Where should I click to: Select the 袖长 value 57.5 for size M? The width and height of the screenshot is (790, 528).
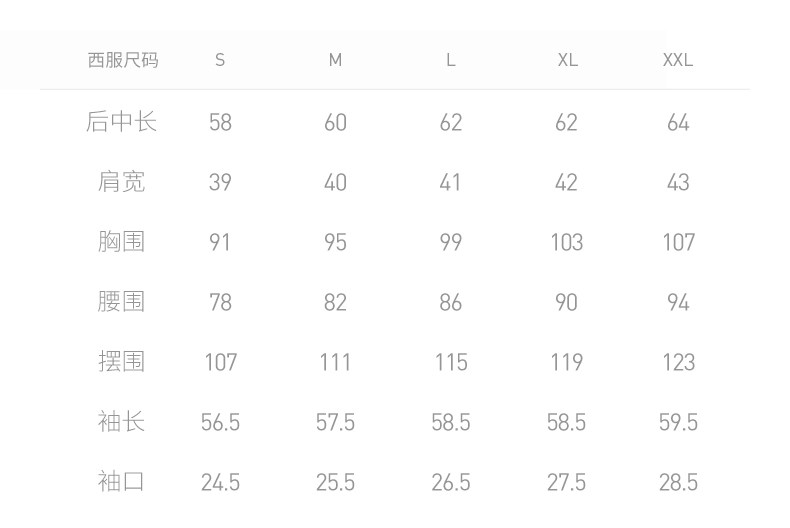335,423
